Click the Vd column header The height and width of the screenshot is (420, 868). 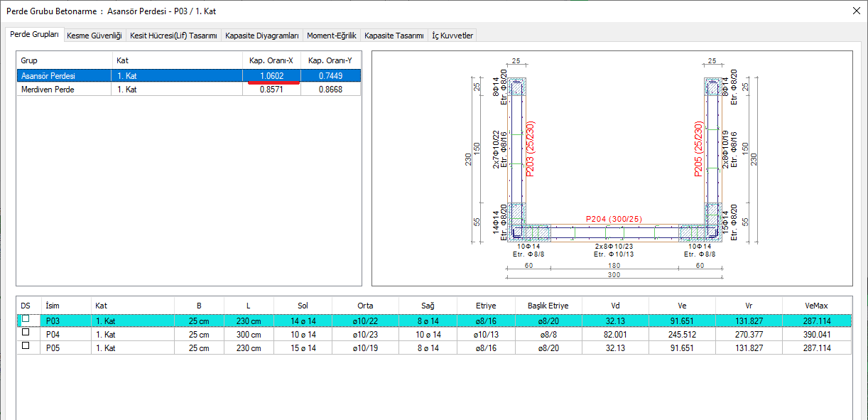click(x=614, y=305)
